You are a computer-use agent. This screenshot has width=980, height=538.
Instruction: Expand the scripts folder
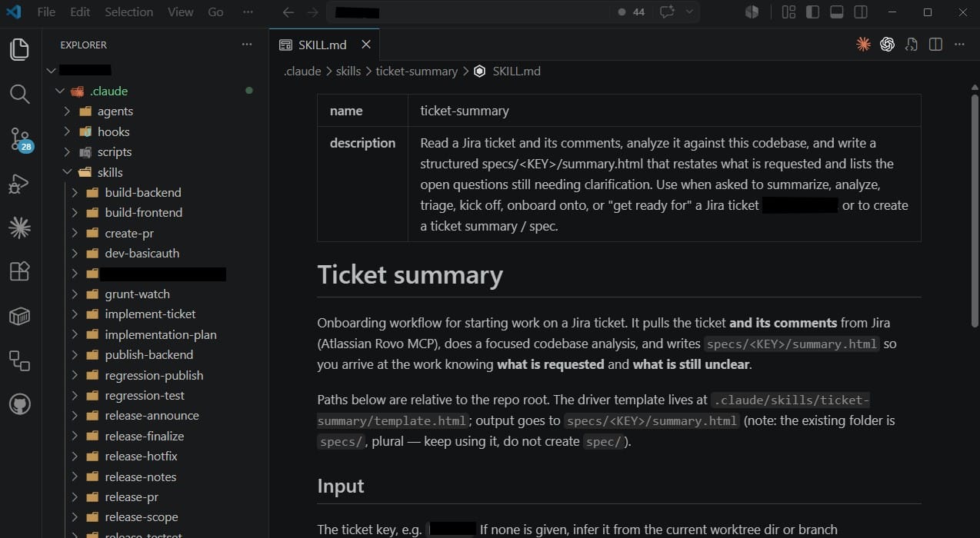(68, 152)
